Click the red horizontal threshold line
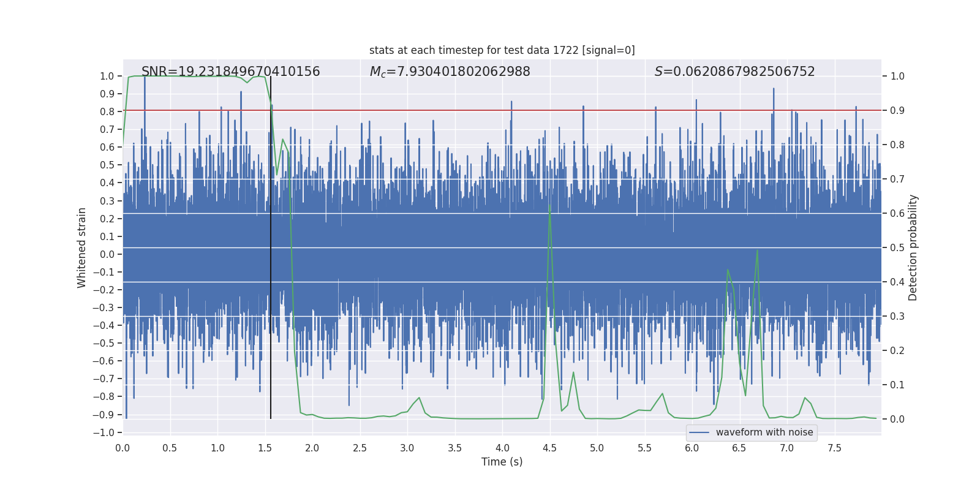The height and width of the screenshot is (490, 980). [502, 110]
